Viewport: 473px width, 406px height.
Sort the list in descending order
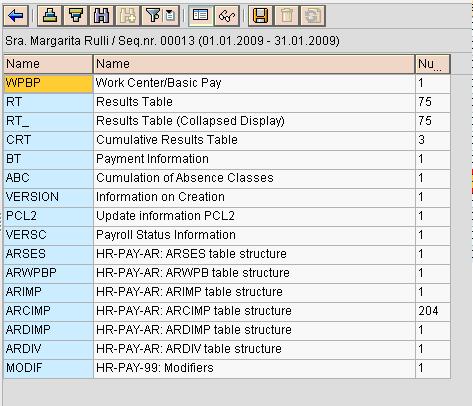[76, 16]
